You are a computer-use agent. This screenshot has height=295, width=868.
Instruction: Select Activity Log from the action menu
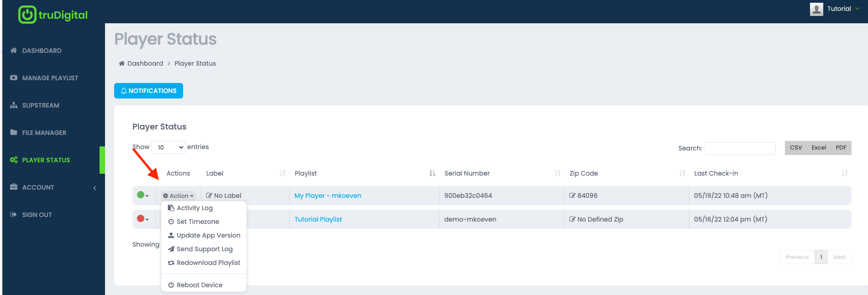pos(204,208)
